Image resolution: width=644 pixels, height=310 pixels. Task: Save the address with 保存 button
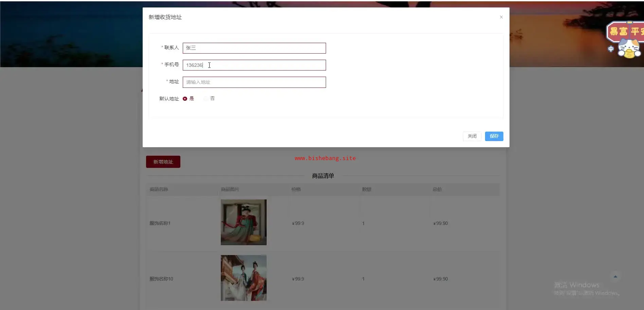coord(494,136)
